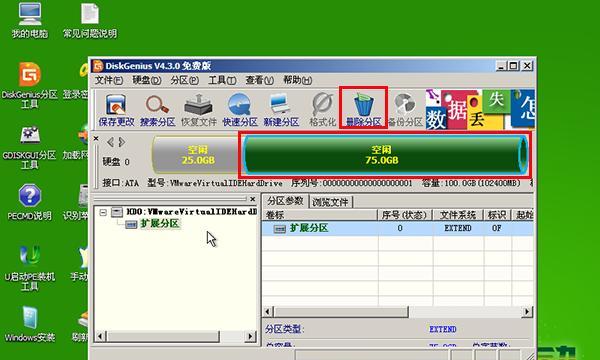Open the 搜索分区 search partition tool

[x=157, y=110]
